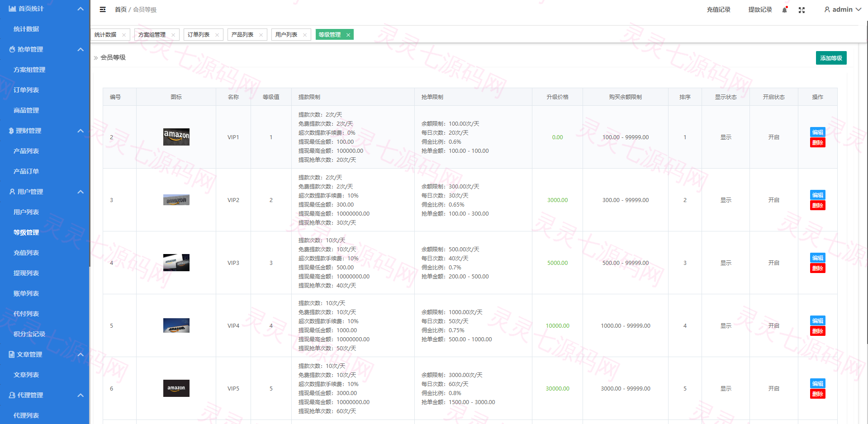Close the 等级管理 tab
This screenshot has width=868, height=424.
pos(348,35)
